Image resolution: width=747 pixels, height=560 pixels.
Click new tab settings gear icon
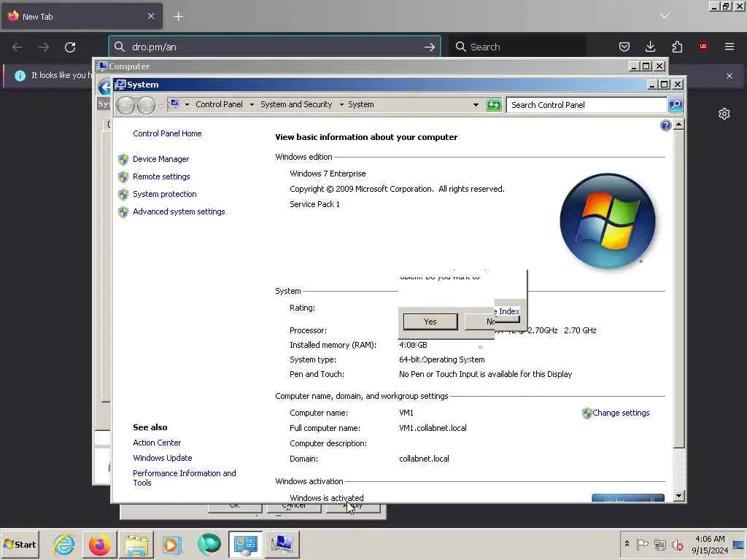[x=724, y=114]
